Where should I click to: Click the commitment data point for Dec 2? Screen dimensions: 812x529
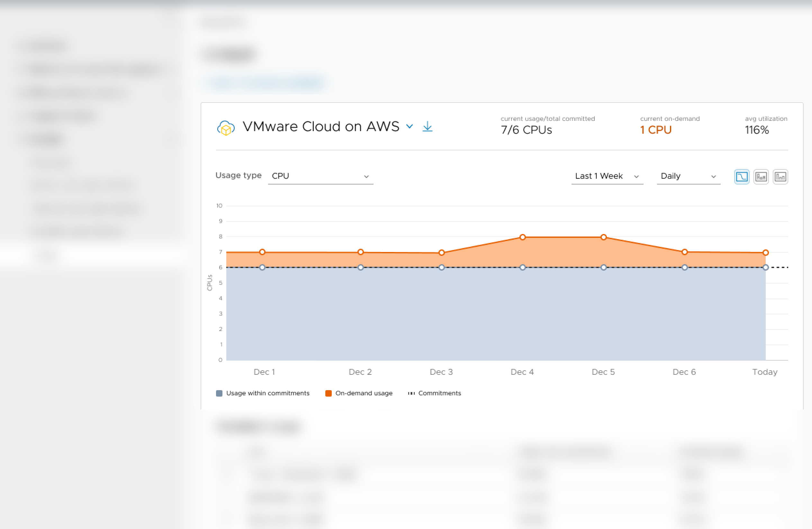[361, 267]
